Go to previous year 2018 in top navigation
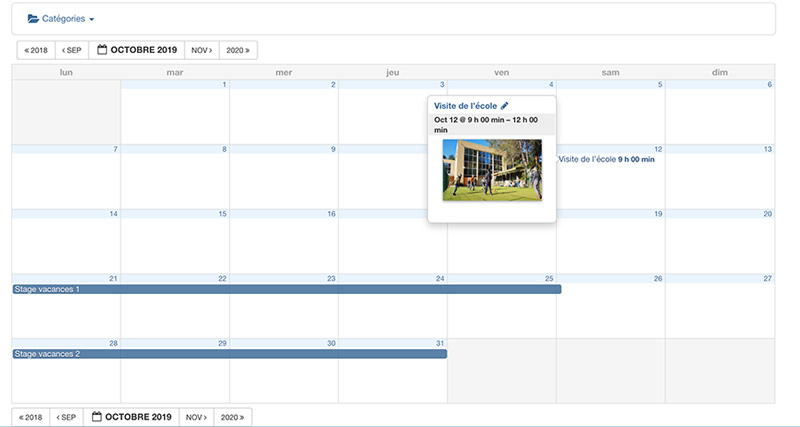Viewport: 800px width, 427px height. (36, 50)
